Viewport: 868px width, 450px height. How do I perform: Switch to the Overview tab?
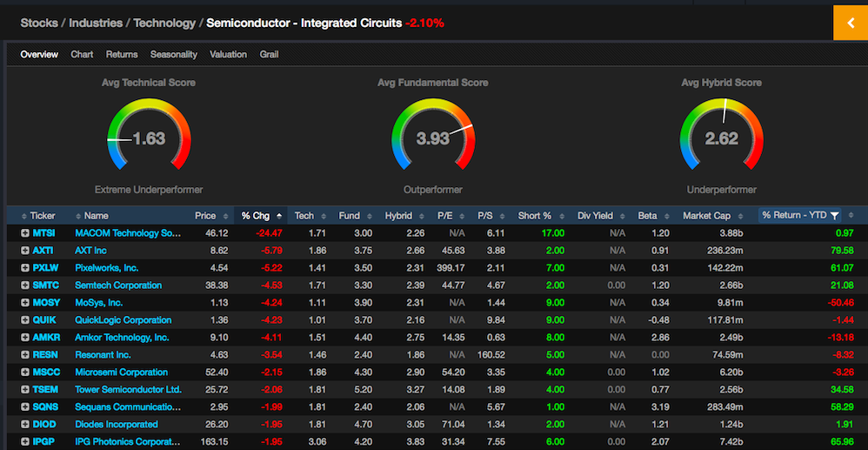click(39, 54)
